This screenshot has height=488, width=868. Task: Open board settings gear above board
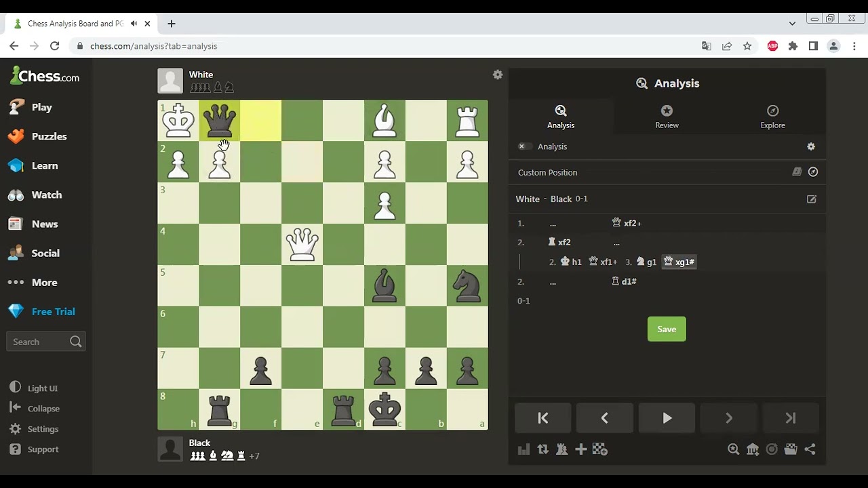[x=498, y=75]
